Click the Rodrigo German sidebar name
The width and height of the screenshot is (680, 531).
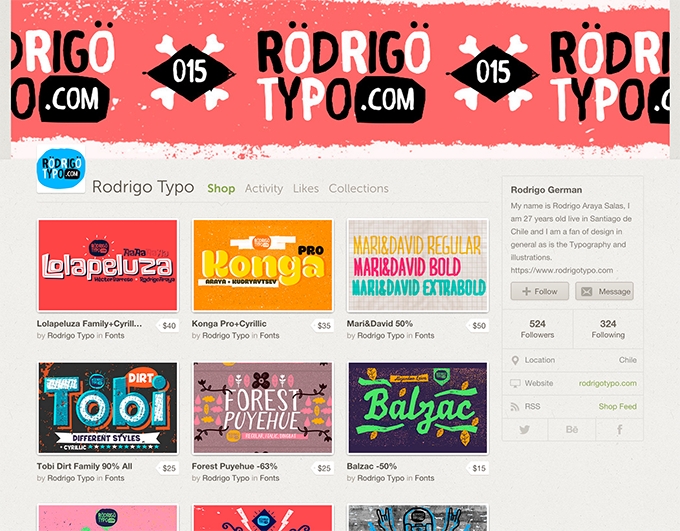pos(546,190)
